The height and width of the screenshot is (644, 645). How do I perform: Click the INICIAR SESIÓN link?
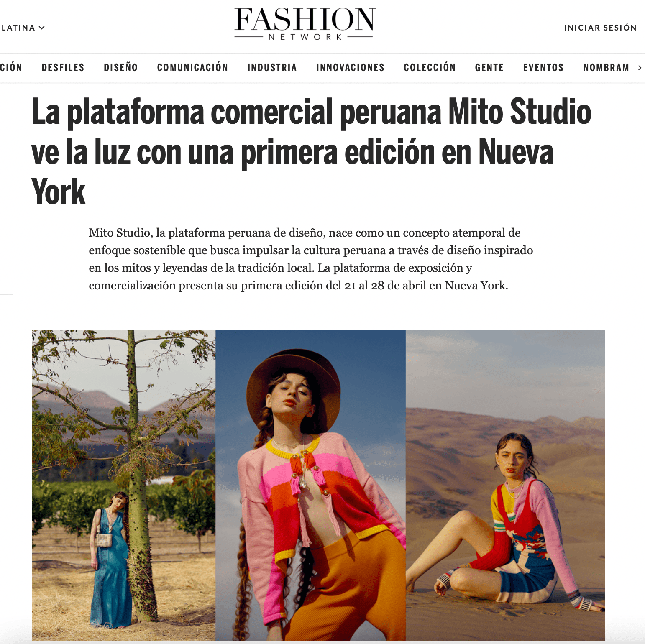(x=600, y=28)
